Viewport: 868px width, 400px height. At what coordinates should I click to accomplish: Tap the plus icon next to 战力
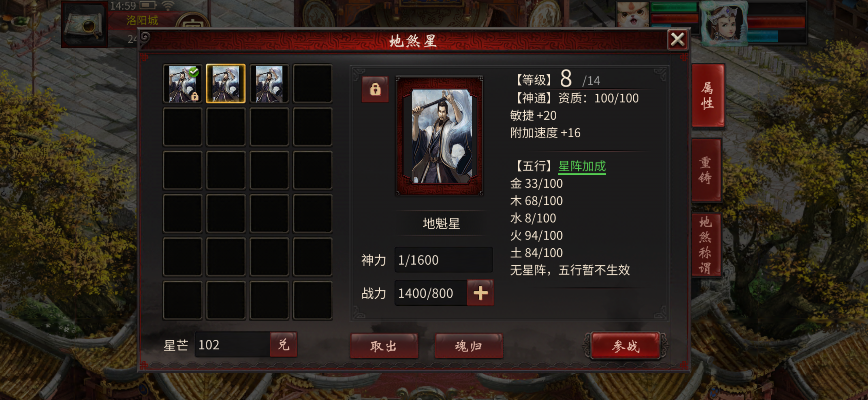tap(481, 293)
